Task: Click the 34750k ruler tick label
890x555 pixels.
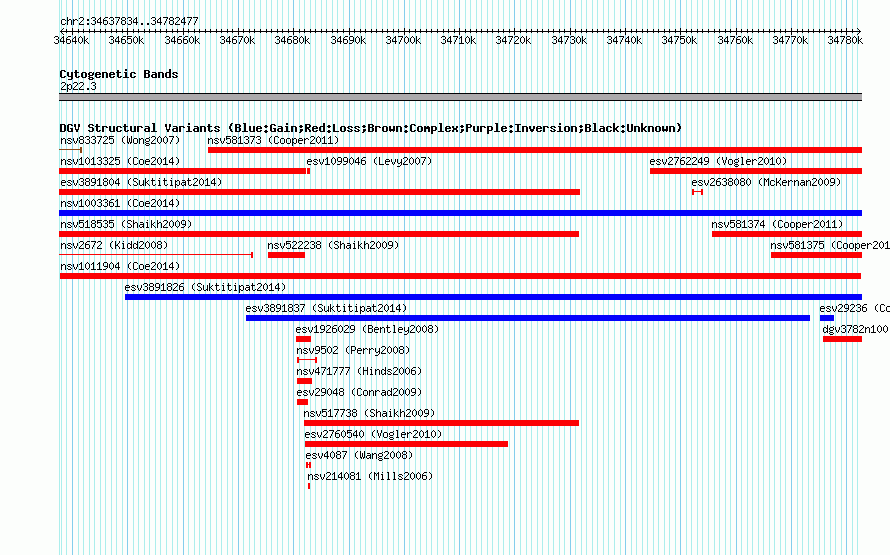Action: (679, 40)
